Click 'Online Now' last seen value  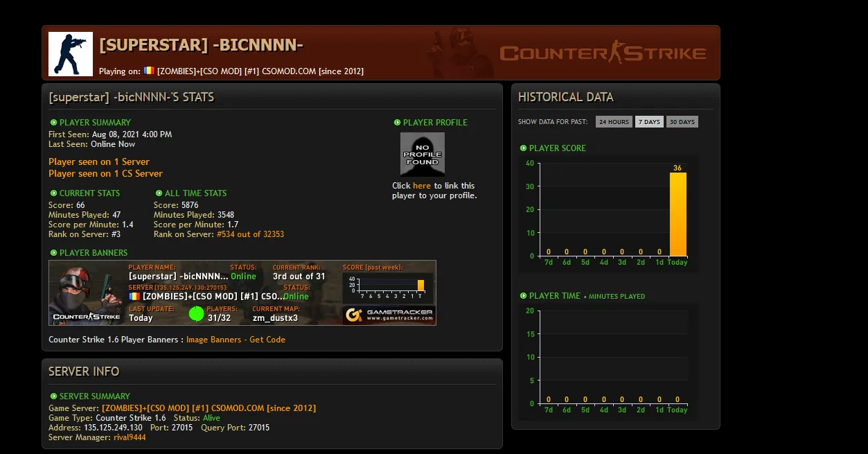(113, 144)
